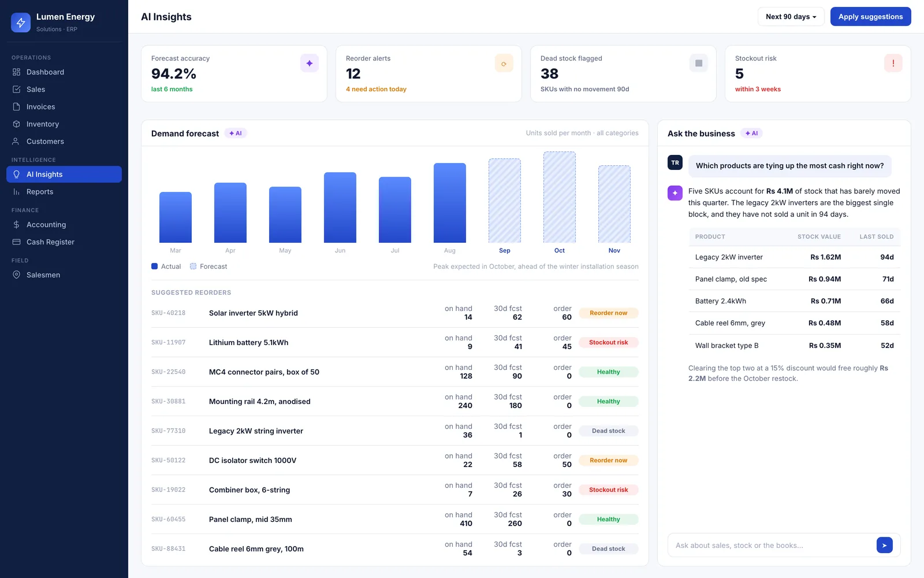Screen dimensions: 924x578
Task: Click the LAST SOLD column header
Action: (x=877, y=237)
